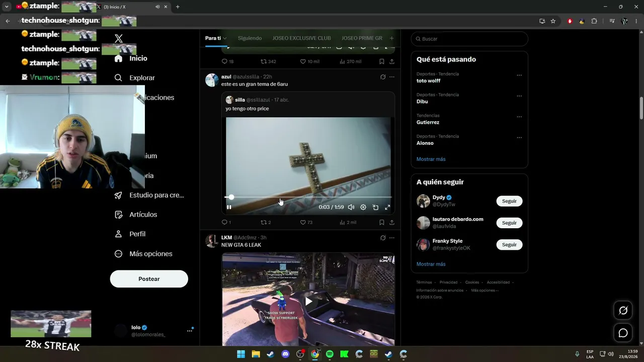Open cross video settings gear
Viewport: 644px width, 362px height.
click(363, 207)
